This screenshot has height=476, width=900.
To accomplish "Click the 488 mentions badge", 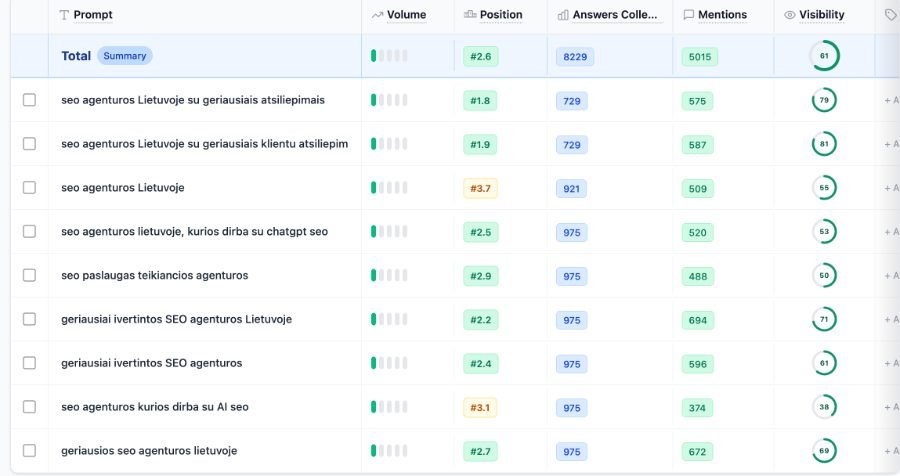I will [698, 276].
